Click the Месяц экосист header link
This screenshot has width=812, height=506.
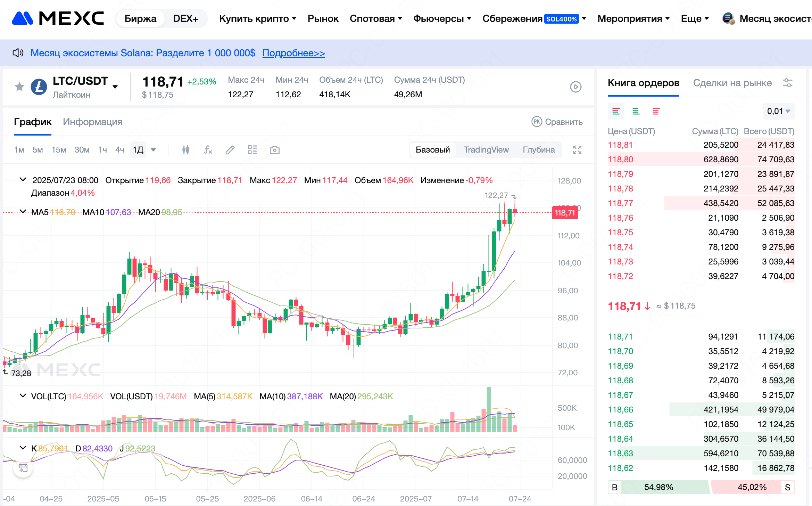coord(775,19)
